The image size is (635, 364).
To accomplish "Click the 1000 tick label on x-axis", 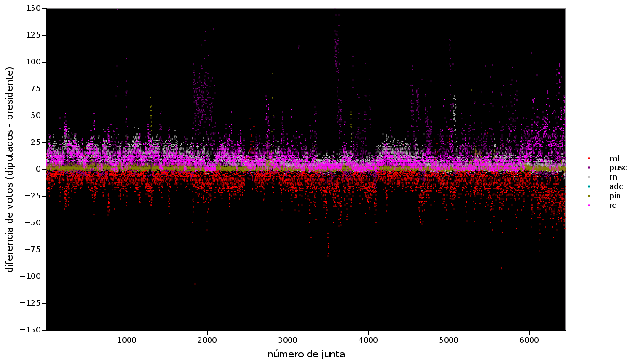I will pos(127,339).
